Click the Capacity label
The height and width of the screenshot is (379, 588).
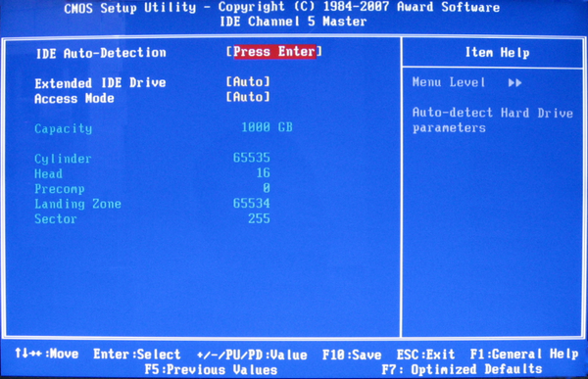tap(63, 129)
